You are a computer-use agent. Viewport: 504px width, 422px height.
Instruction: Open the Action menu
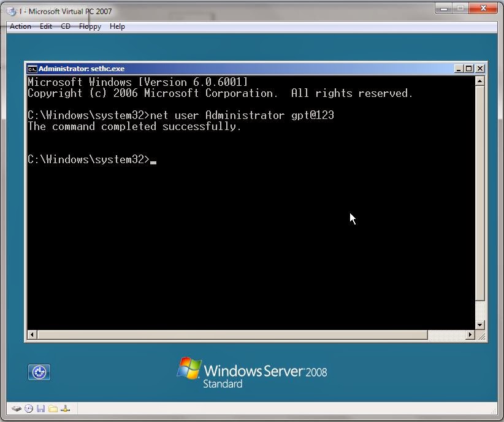tap(20, 26)
